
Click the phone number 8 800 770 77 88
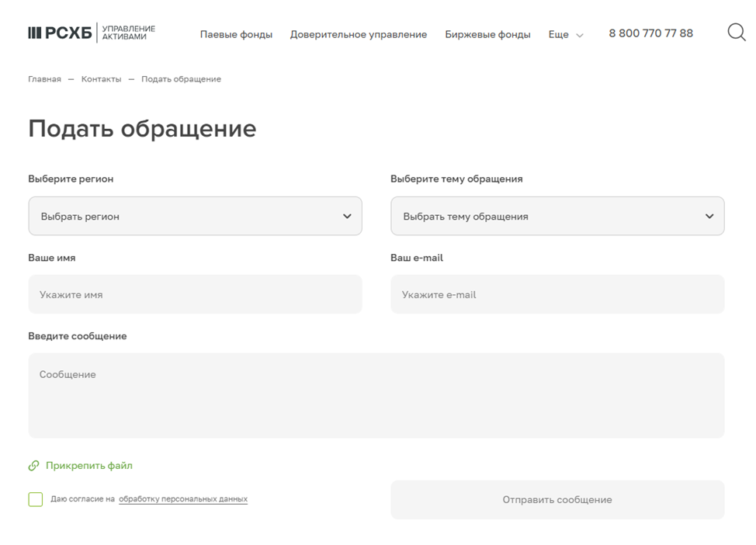click(x=650, y=33)
